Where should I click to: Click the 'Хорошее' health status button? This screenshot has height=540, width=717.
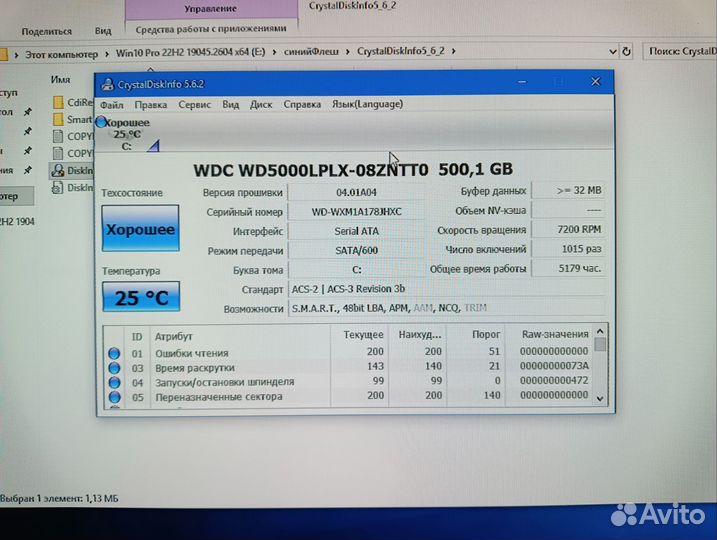(140, 230)
